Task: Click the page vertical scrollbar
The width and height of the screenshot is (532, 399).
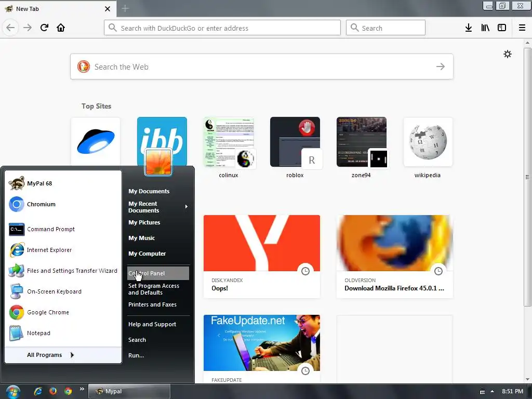Action: pos(527,177)
